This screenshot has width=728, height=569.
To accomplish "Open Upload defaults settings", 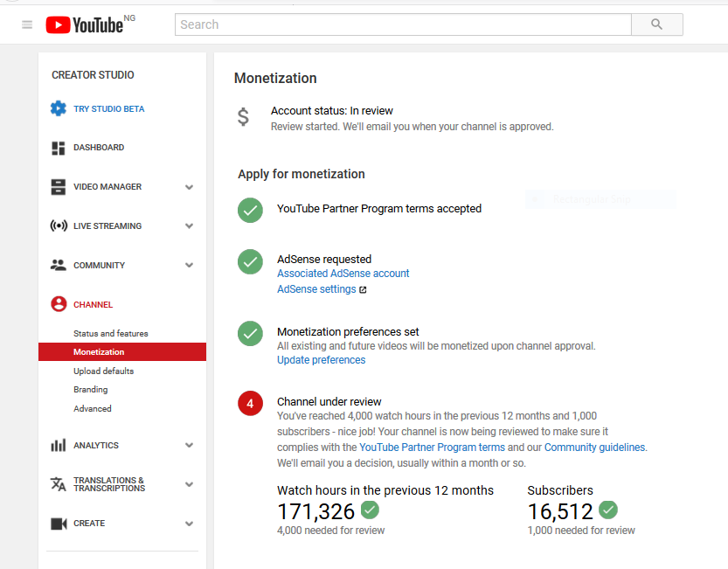I will [103, 371].
